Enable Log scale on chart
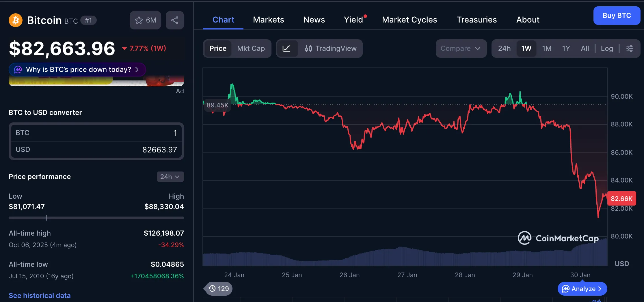The image size is (644, 302). click(x=607, y=49)
